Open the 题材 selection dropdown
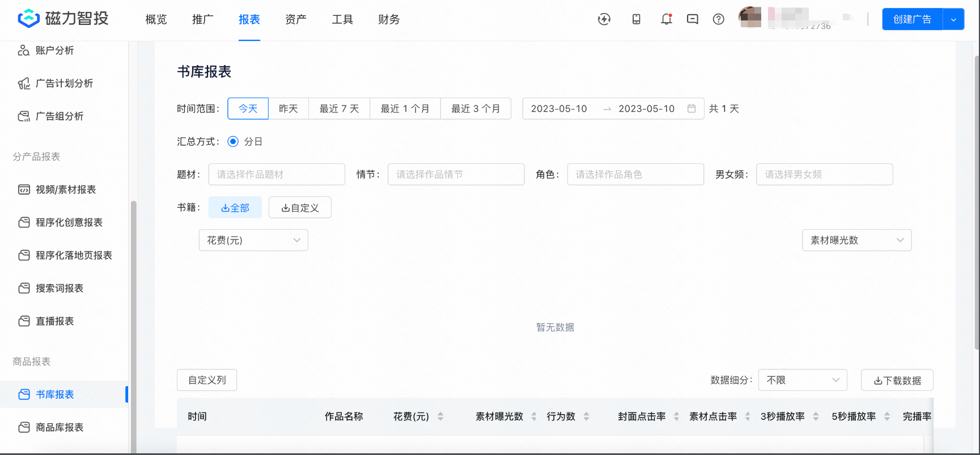 (277, 174)
